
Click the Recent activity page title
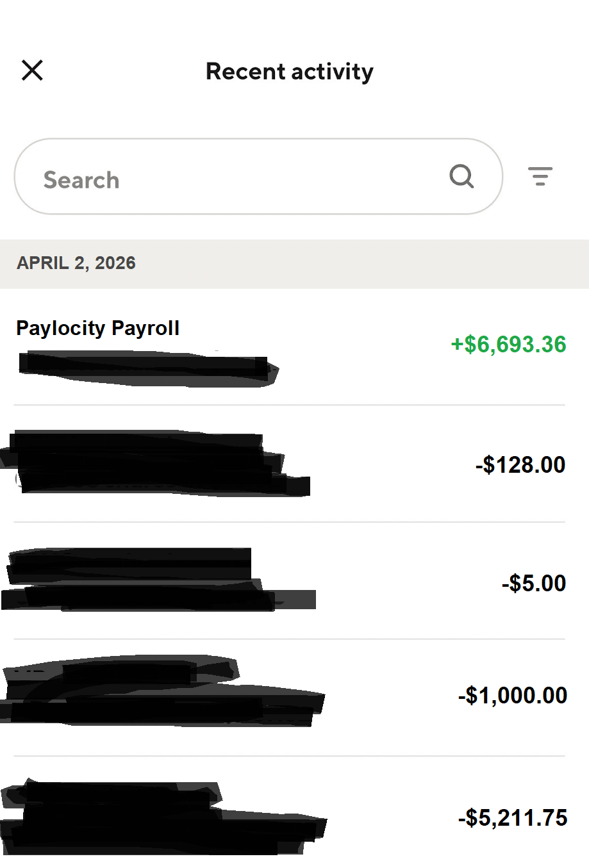pos(289,71)
